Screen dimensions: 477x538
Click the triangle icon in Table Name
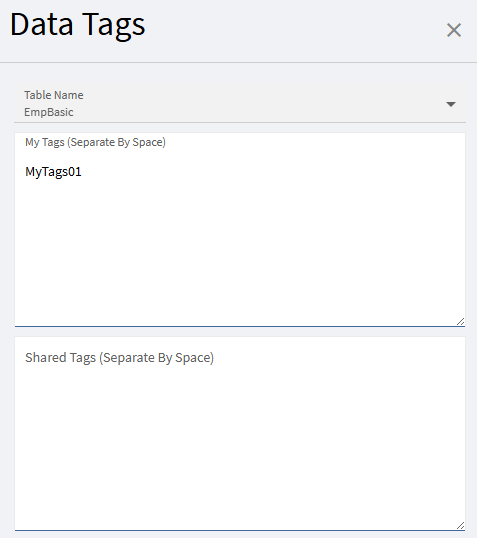(x=451, y=104)
